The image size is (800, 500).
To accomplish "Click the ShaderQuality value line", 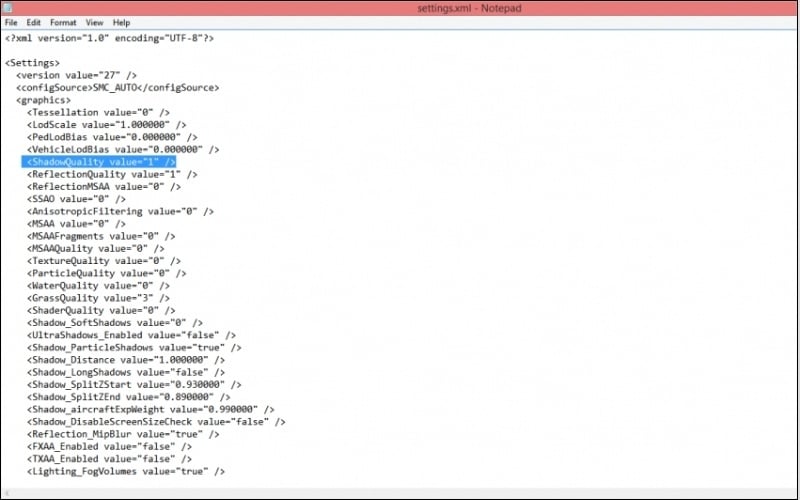I will [101, 310].
